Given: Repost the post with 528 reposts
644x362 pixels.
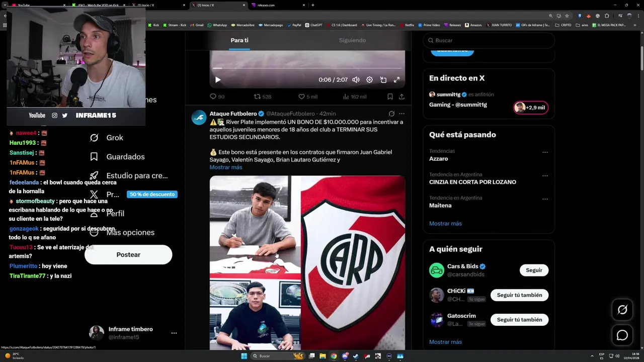Looking at the screenshot, I should point(262,97).
